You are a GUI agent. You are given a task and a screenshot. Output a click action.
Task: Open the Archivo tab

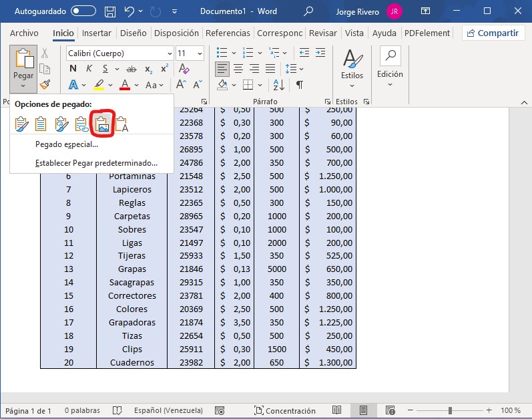click(24, 33)
